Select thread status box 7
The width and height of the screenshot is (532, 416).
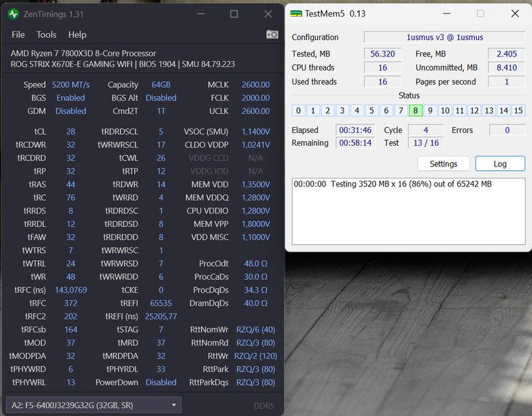[x=401, y=110]
